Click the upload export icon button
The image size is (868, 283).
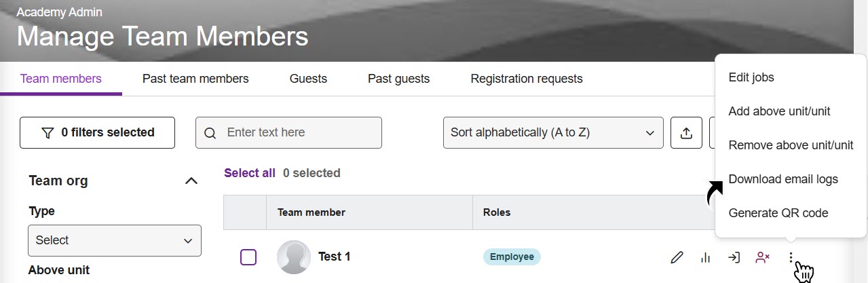point(686,132)
